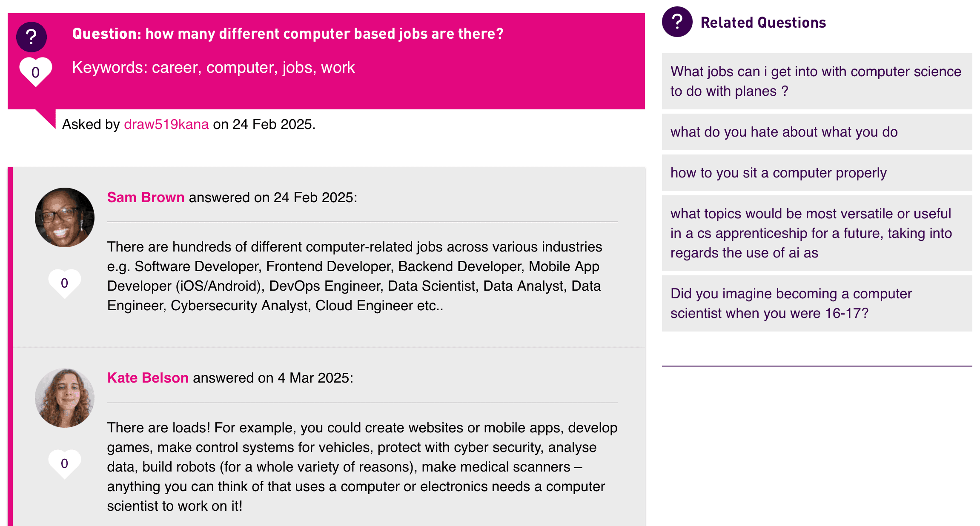Open Kate Belson's profile photo

pos(65,398)
